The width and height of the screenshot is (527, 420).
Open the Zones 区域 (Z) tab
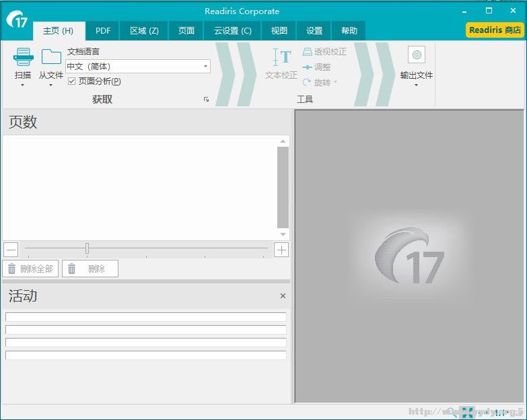144,31
